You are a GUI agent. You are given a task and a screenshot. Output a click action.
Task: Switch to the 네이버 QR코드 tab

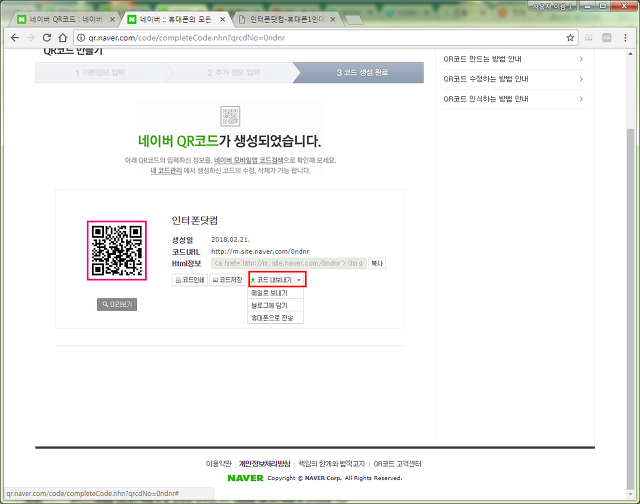click(65, 19)
